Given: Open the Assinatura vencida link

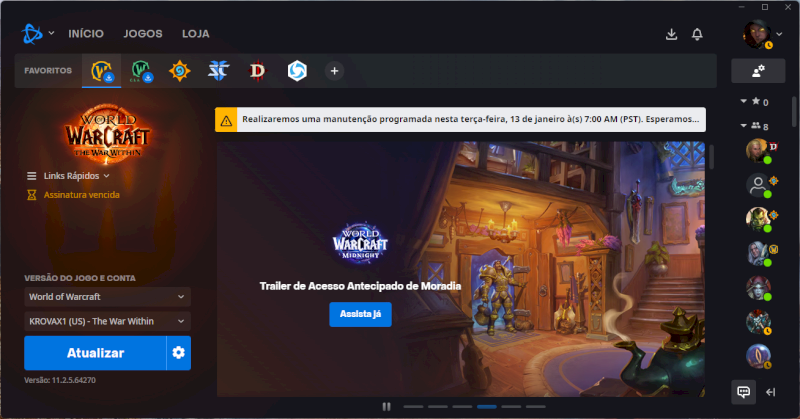Looking at the screenshot, I should tap(82, 195).
